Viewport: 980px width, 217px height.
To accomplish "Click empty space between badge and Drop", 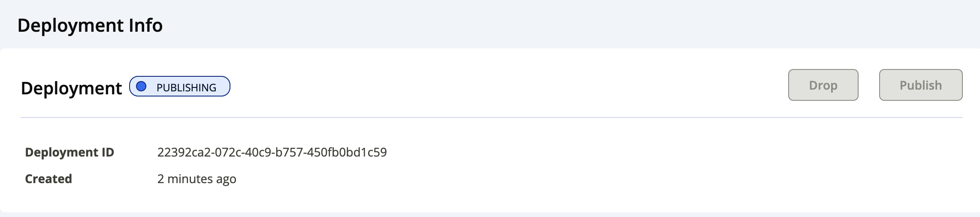I will [x=509, y=86].
